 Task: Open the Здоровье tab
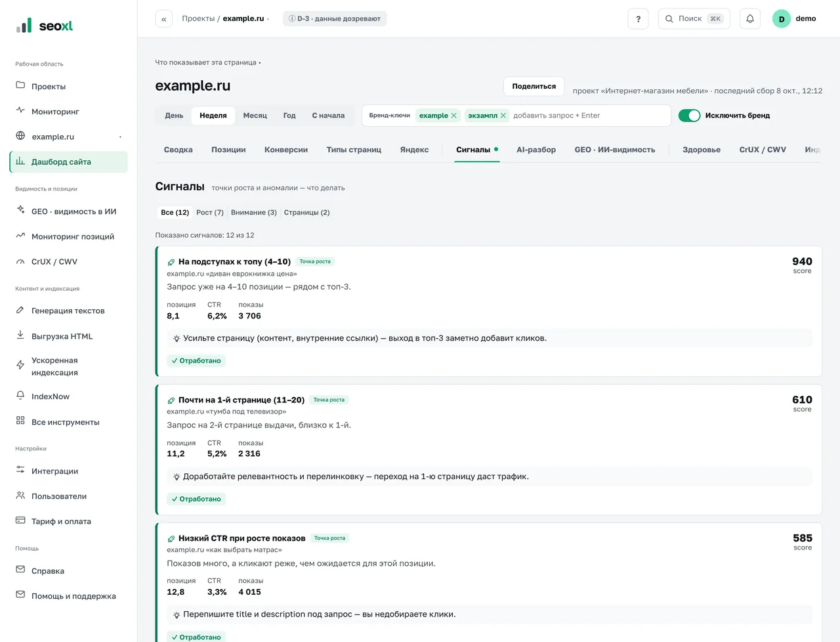(x=702, y=150)
